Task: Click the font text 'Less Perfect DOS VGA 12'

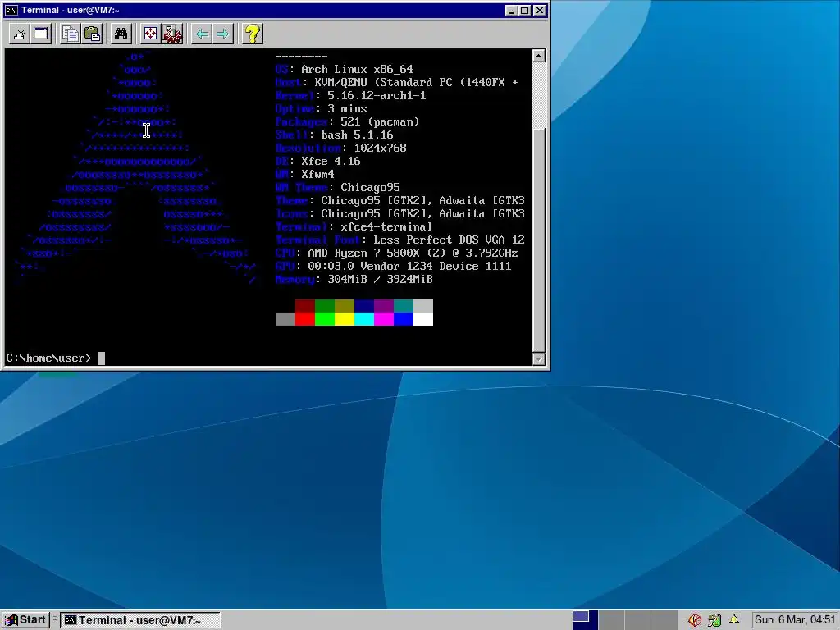Action: pos(449,240)
